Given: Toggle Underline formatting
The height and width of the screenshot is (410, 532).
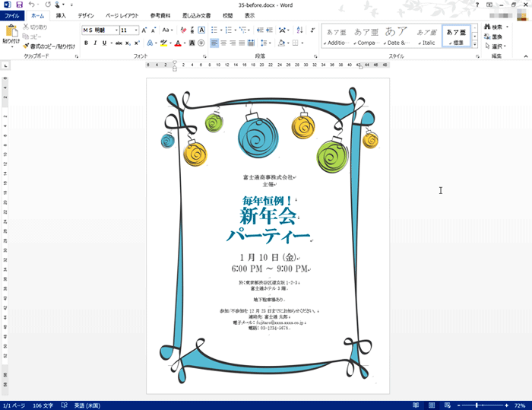Looking at the screenshot, I should (104, 43).
